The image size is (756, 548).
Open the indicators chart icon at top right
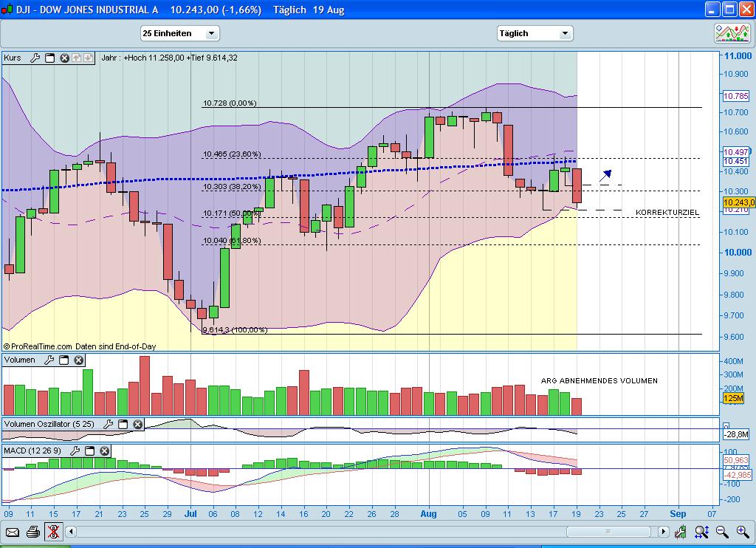click(732, 33)
